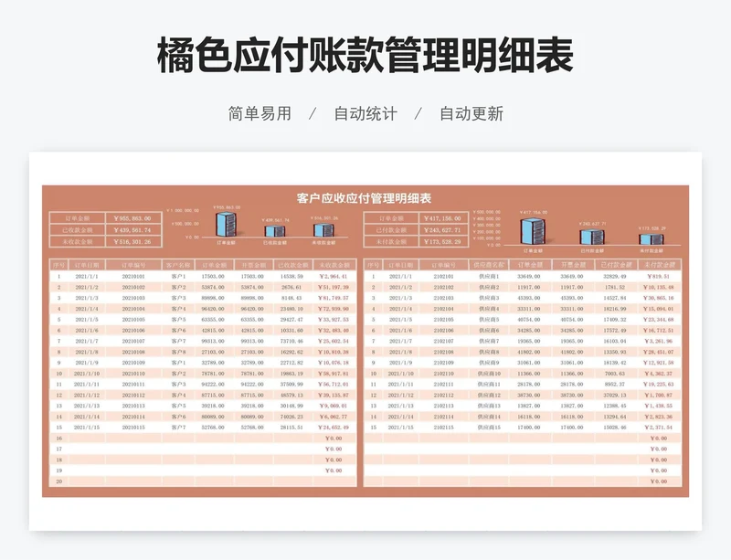Viewport: 731px width, 560px height.
Task: Select the heading 橘色应付账款管理明细表
Action: tap(365, 55)
